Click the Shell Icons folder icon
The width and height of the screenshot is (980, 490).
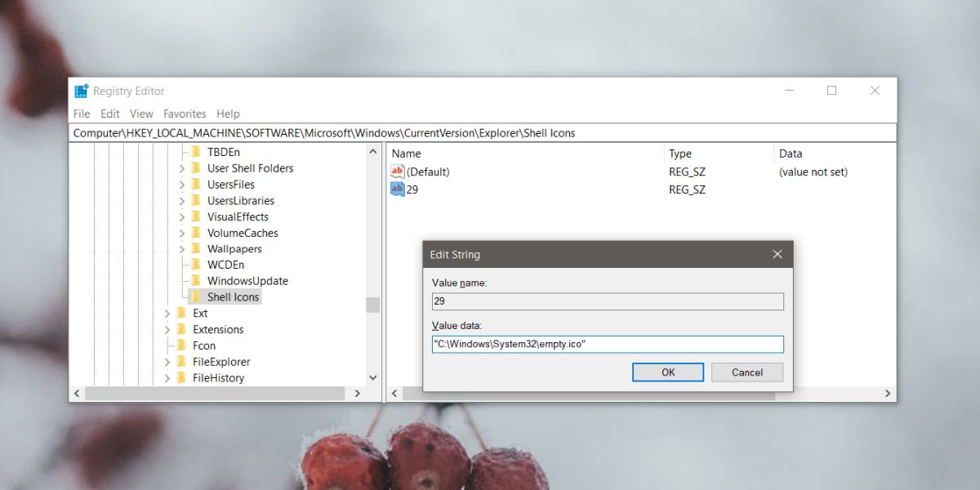point(196,297)
